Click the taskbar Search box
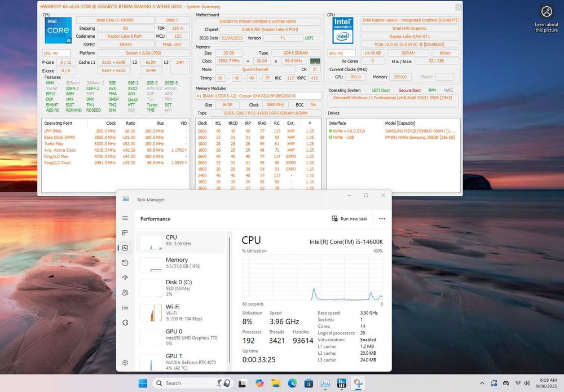Image resolution: width=564 pixels, height=392 pixels. (193, 384)
